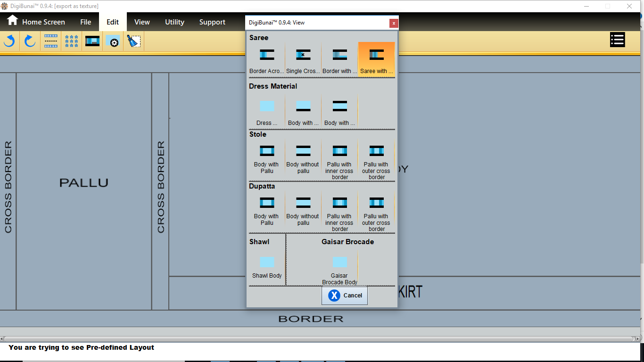Open the list menu icon at right

tap(617, 40)
